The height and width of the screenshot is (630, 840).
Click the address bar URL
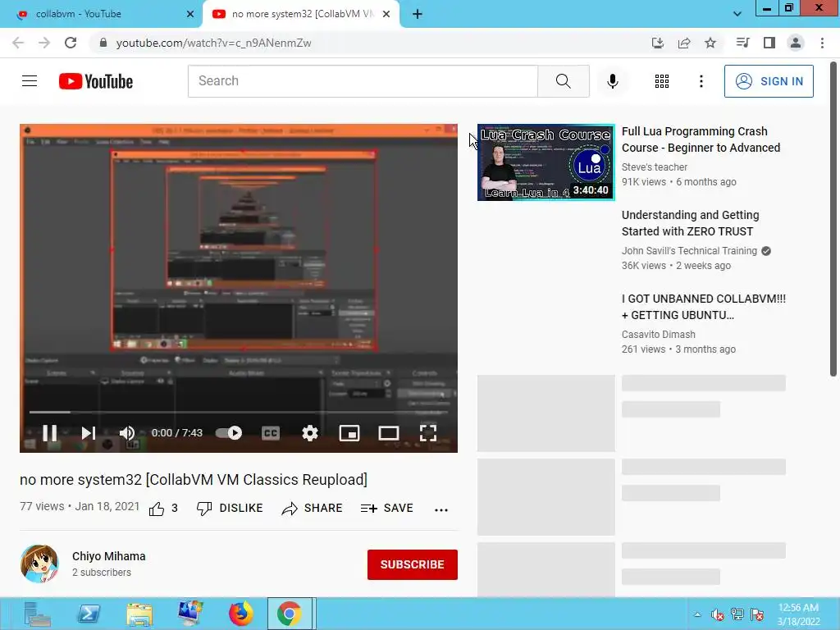pos(214,43)
